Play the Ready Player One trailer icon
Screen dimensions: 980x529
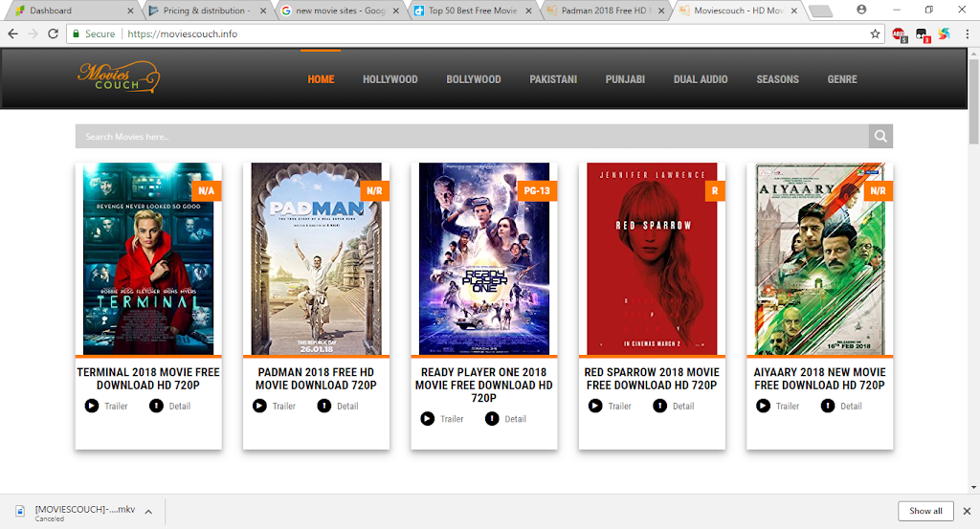click(428, 419)
